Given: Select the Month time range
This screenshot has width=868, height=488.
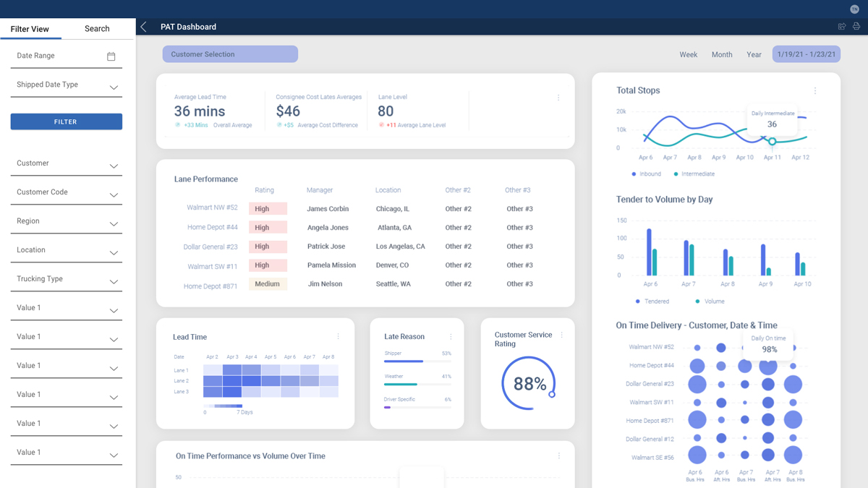Looking at the screenshot, I should click(x=722, y=55).
